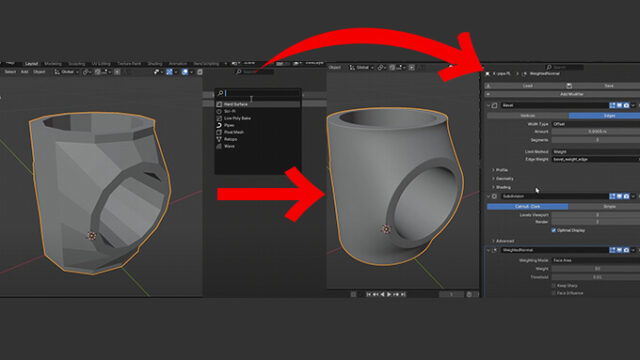Click the Threshold value field
Viewport: 640px width, 360px height.
(596, 277)
